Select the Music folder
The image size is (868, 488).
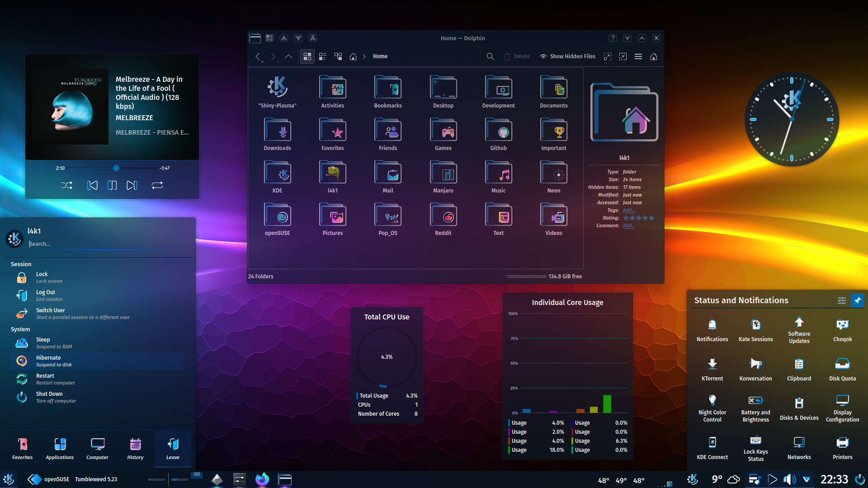498,177
